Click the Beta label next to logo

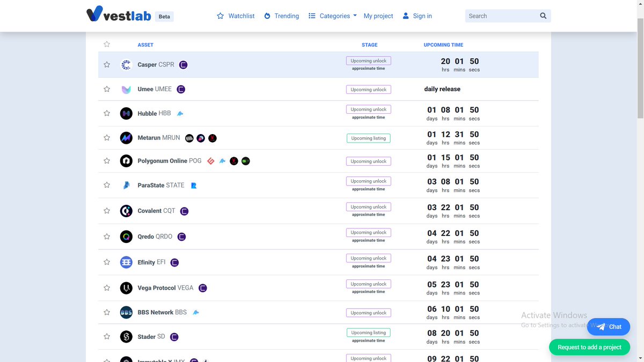(164, 17)
